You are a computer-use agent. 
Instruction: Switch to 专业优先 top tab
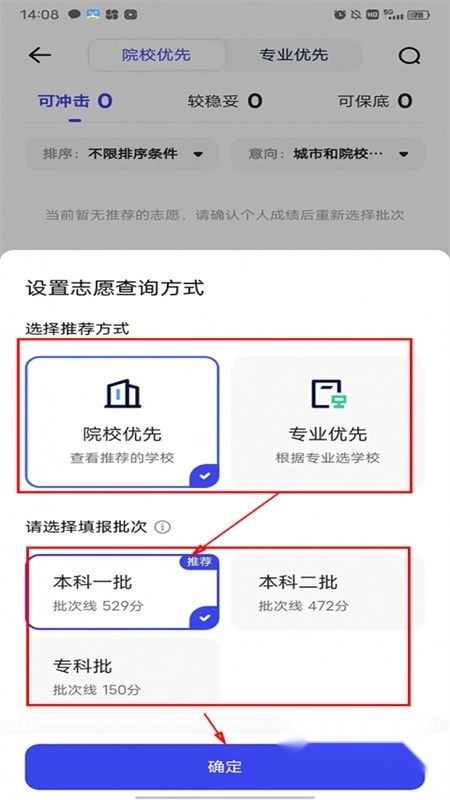294,55
